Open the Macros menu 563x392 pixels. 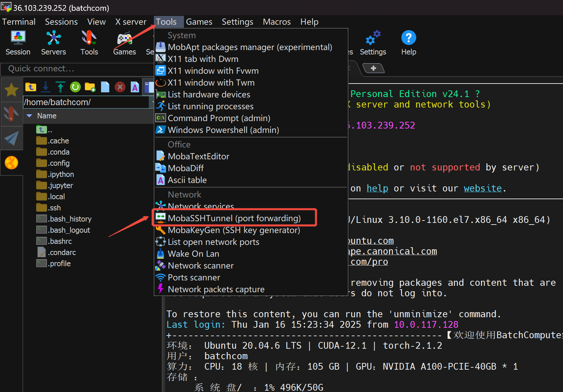tap(277, 22)
